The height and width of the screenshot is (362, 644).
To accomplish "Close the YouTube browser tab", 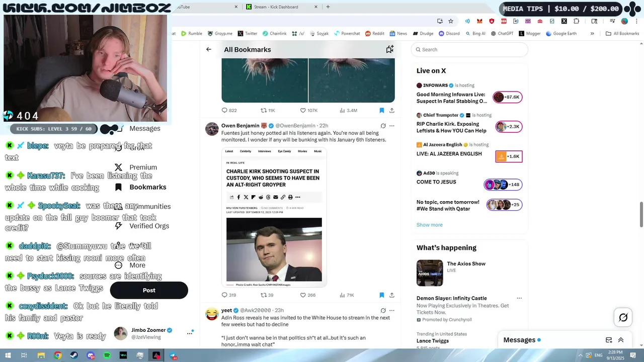I will tap(236, 7).
